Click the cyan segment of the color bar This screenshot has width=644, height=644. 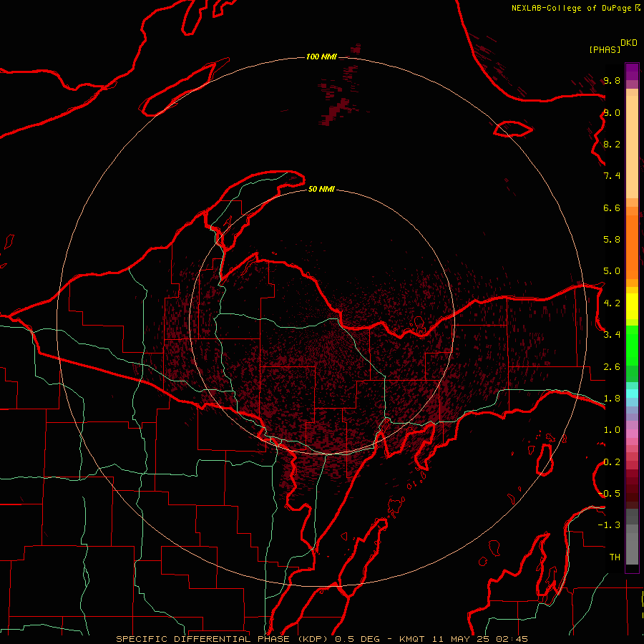click(632, 393)
